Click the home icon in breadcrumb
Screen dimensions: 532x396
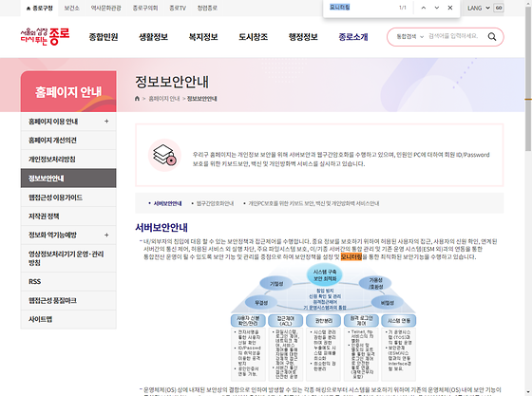[137, 99]
